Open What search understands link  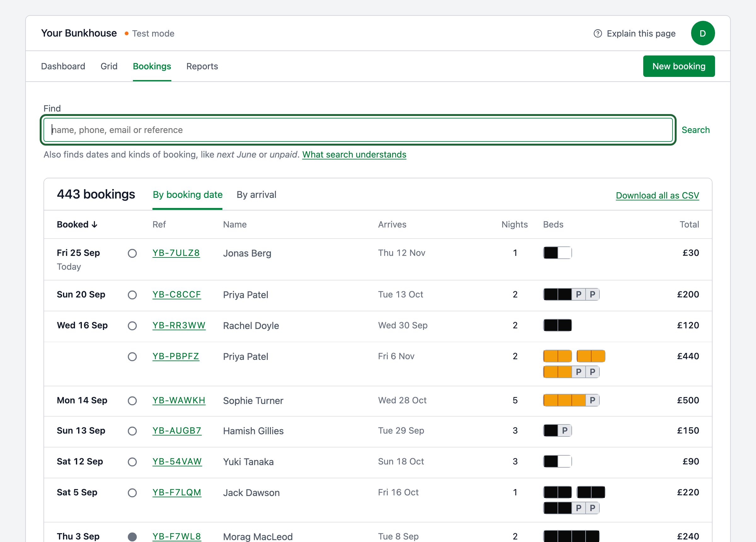point(354,154)
